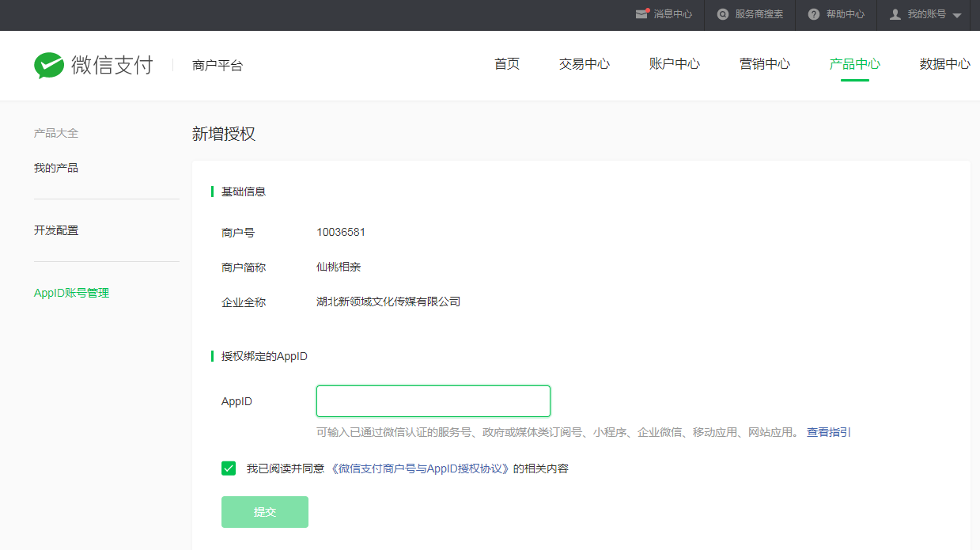
Task: Open 帮助中心 in top bar
Action: 846,14
